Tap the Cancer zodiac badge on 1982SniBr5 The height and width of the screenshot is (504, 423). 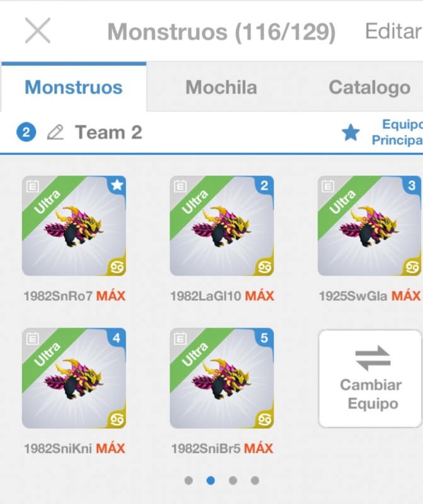click(264, 419)
